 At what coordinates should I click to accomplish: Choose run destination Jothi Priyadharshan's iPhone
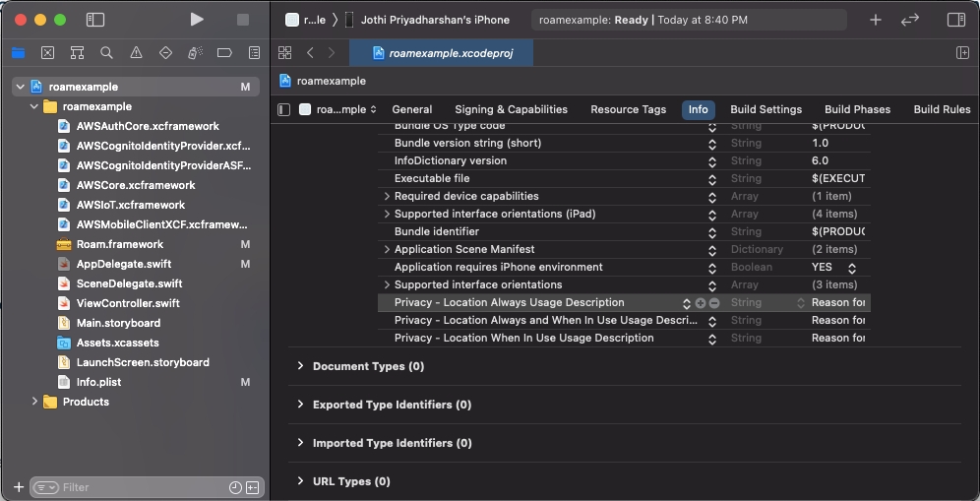click(x=426, y=20)
